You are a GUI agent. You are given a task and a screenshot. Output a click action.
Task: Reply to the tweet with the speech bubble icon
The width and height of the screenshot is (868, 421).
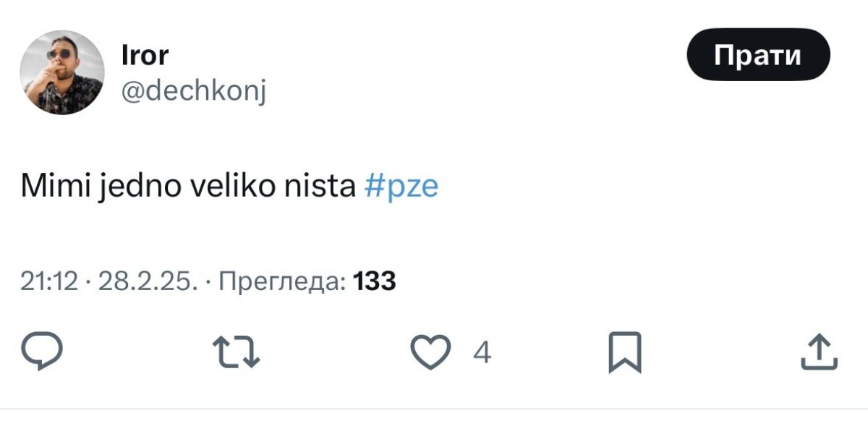point(42,352)
